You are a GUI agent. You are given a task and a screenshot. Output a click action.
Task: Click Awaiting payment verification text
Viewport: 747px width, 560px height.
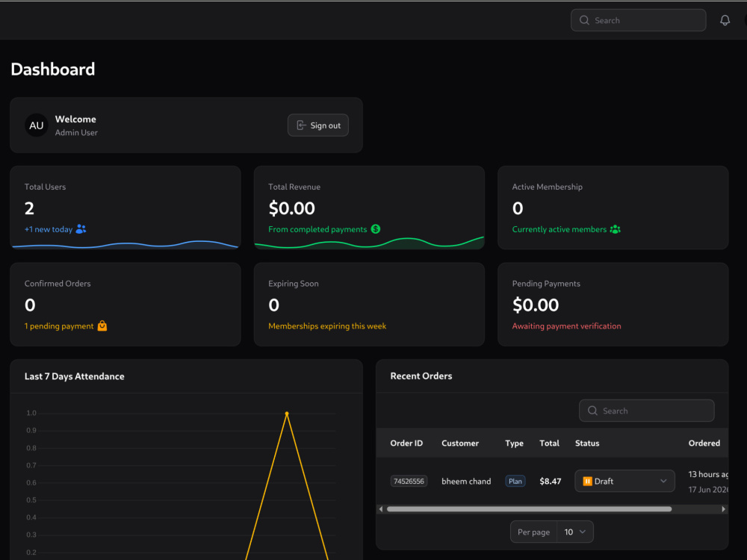pyautogui.click(x=566, y=326)
